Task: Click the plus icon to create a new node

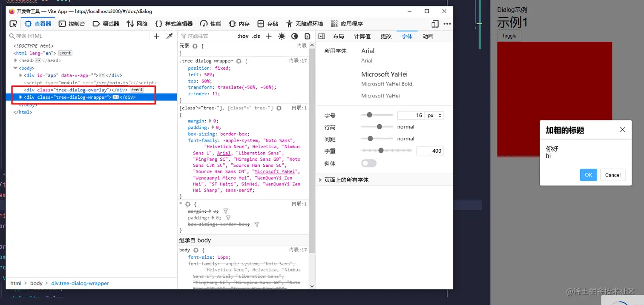Action: click(157, 36)
